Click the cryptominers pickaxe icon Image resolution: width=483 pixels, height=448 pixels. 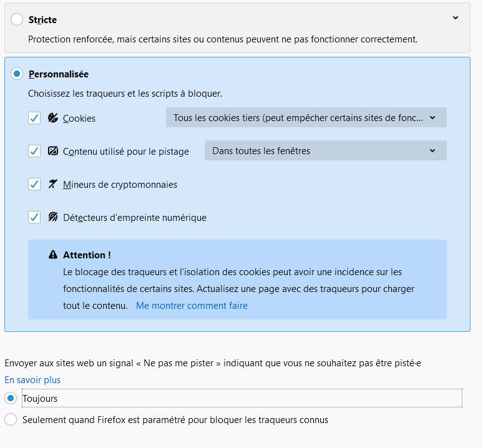[53, 184]
